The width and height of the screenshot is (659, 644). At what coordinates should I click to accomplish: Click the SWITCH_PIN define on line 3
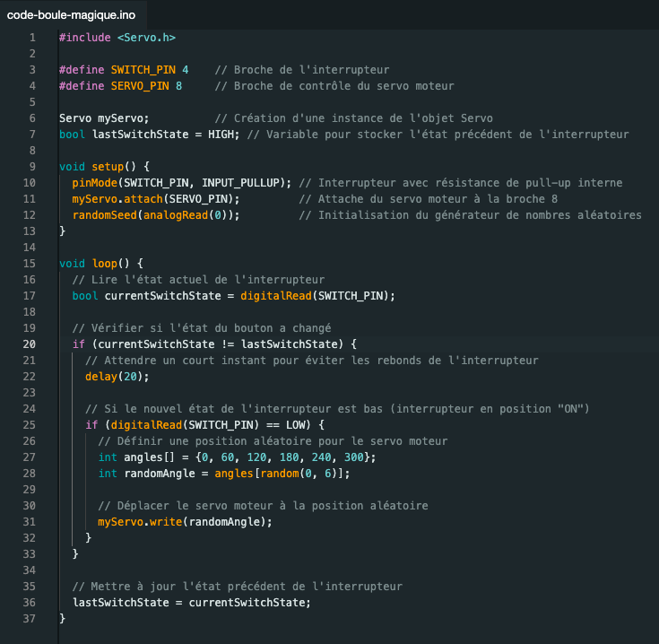124,70
